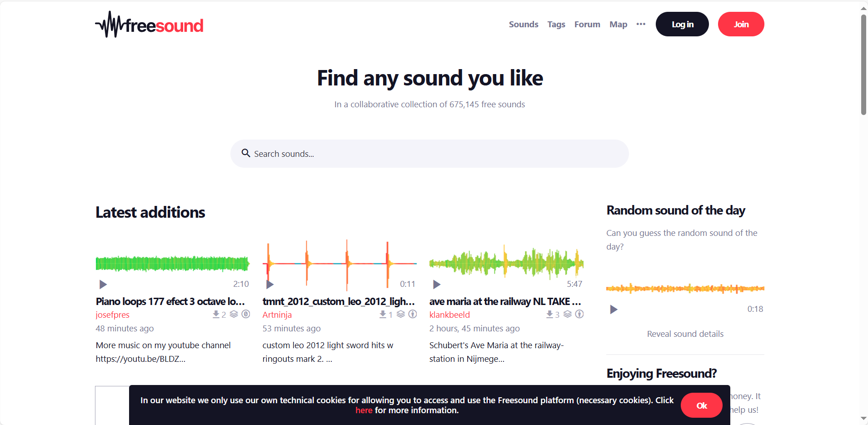Image resolution: width=868 pixels, height=425 pixels.
Task: Open the Tags navigation item
Action: point(556,25)
